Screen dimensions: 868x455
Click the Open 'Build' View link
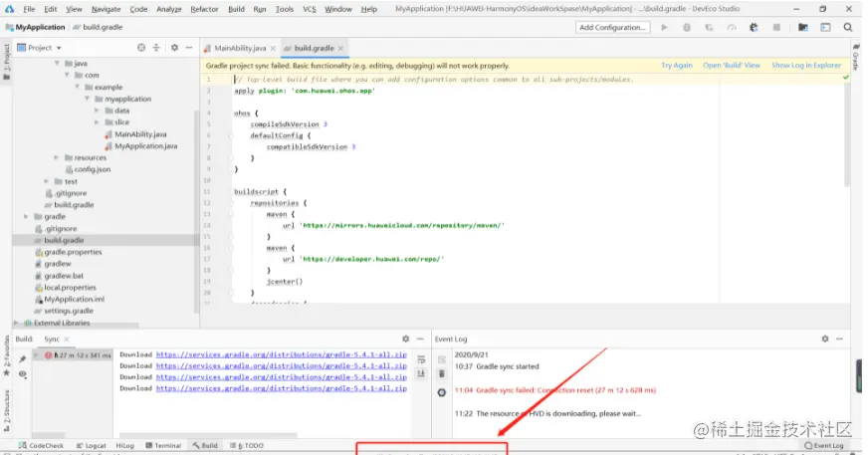coord(732,66)
